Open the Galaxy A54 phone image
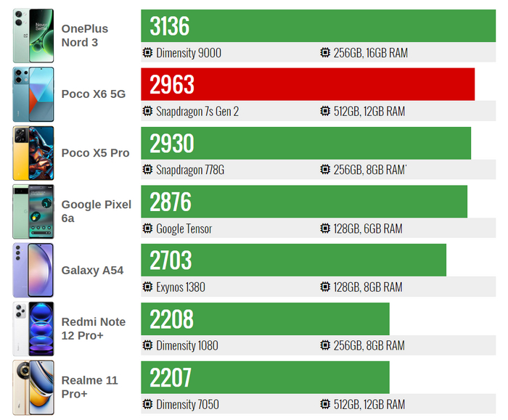Viewport: 508px width, 420px height. point(33,270)
